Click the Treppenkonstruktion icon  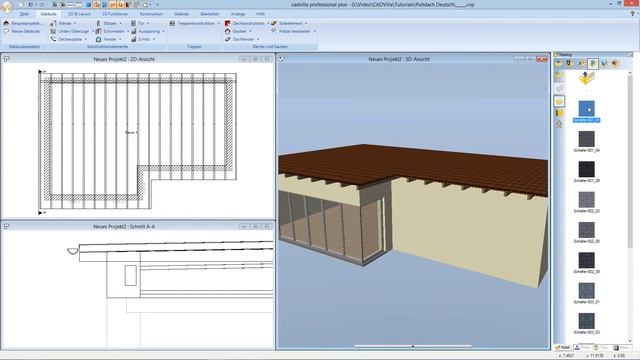(x=172, y=23)
